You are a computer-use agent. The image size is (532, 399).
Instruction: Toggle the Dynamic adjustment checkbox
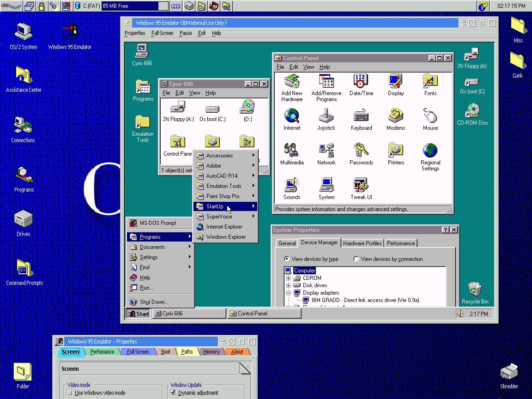[173, 393]
